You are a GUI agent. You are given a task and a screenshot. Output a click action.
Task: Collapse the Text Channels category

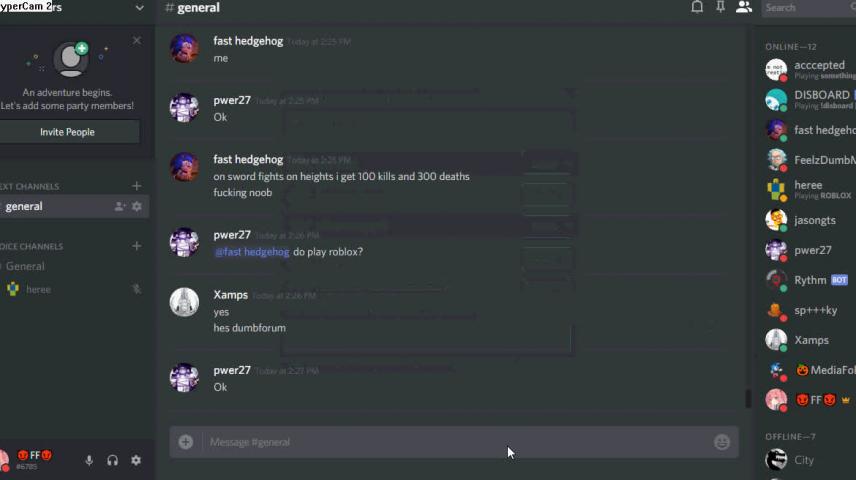click(29, 186)
